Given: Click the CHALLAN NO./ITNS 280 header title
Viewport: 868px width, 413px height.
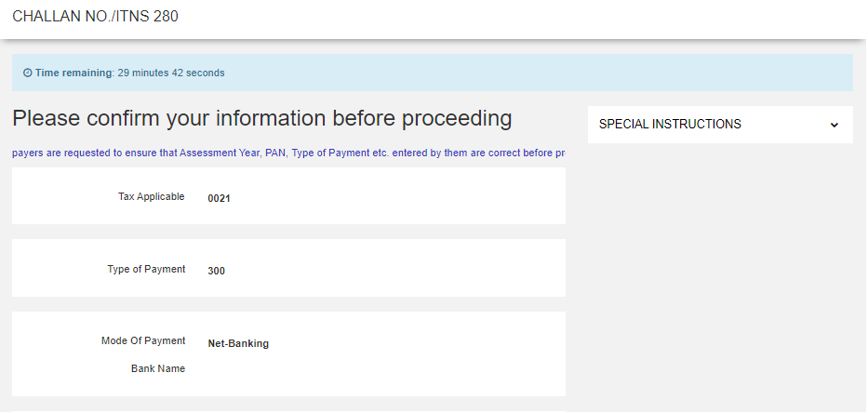Looking at the screenshot, I should 96,17.
